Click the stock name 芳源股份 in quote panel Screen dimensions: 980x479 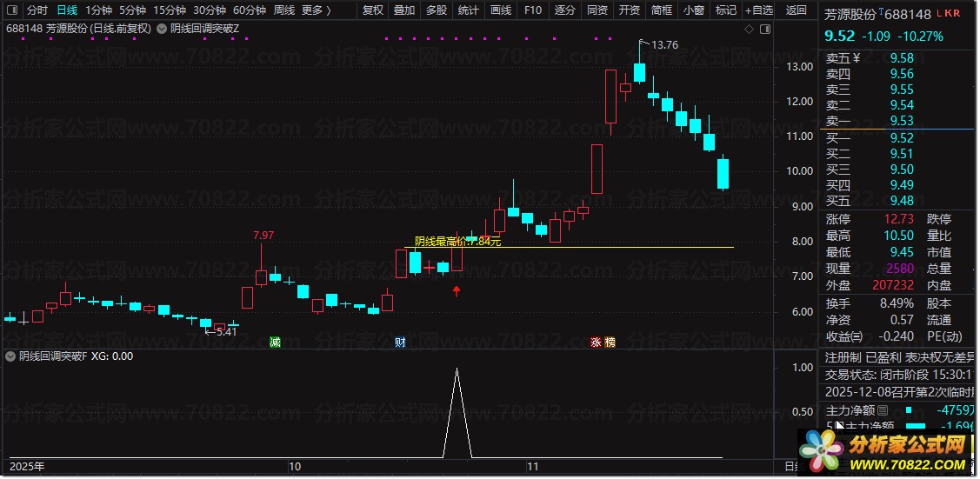[x=850, y=14]
